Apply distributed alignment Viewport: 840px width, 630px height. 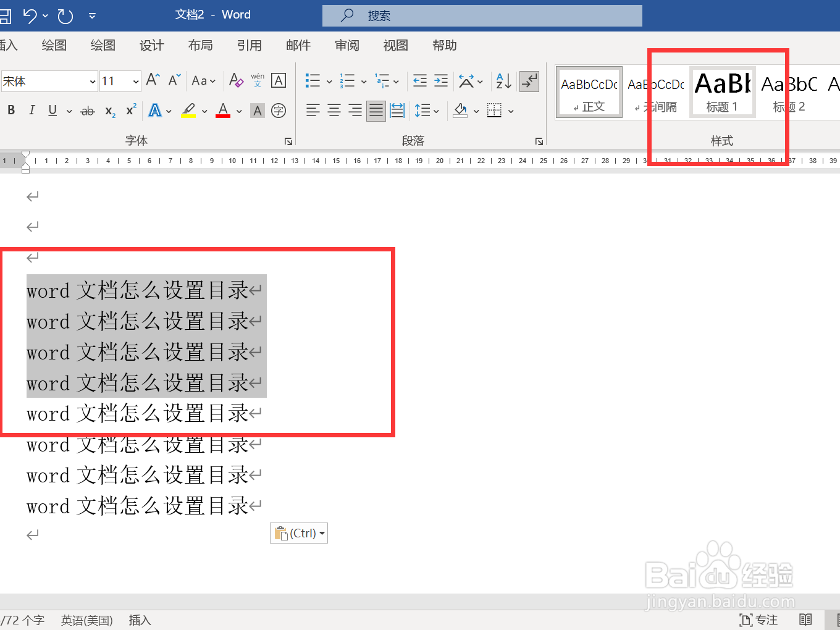coord(397,111)
